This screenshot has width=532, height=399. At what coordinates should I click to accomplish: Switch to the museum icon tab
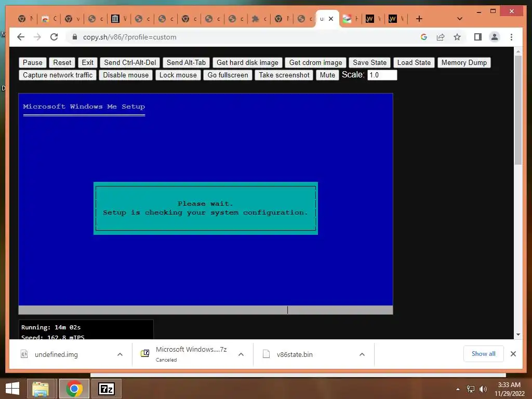(119, 19)
